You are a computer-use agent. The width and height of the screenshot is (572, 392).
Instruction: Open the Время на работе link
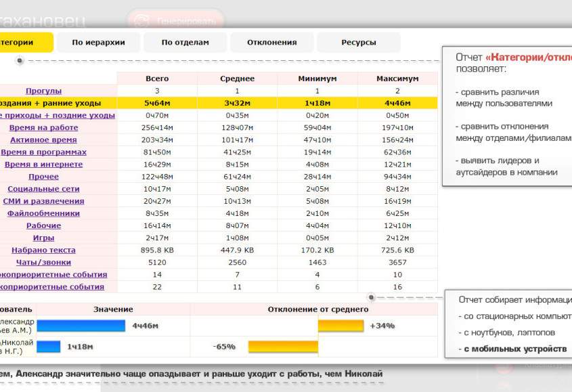point(43,127)
